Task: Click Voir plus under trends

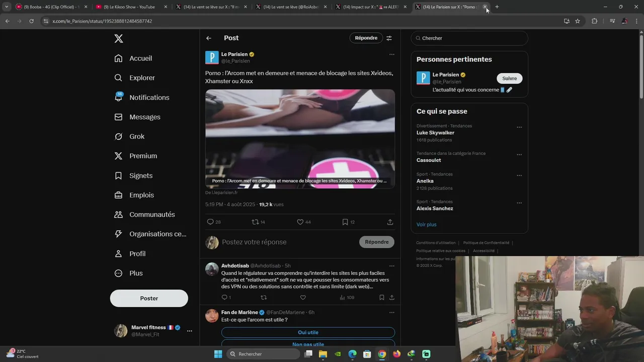Action: tap(426, 225)
